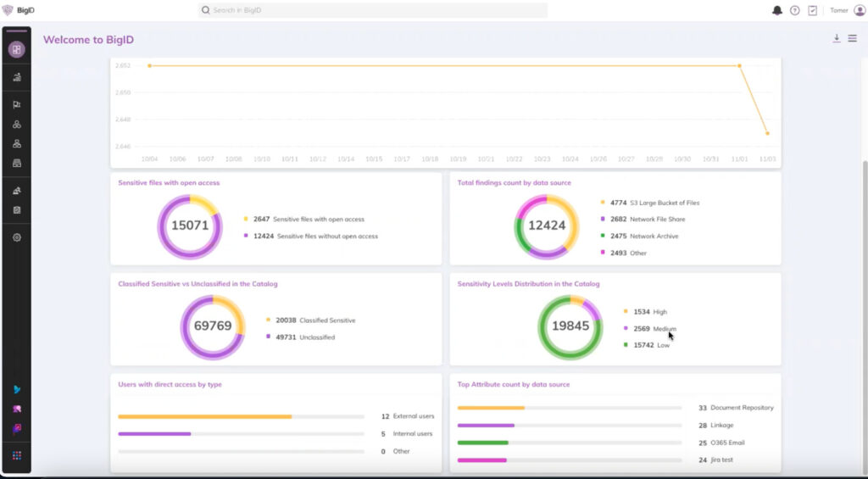
Task: Open the app grid launcher in sidebar
Action: coord(16,455)
